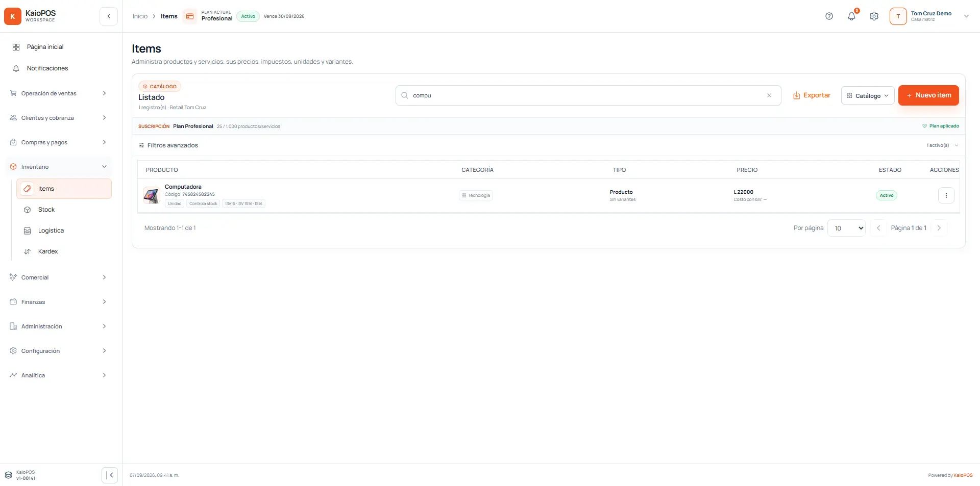Expand the Finanzas section

(59, 302)
